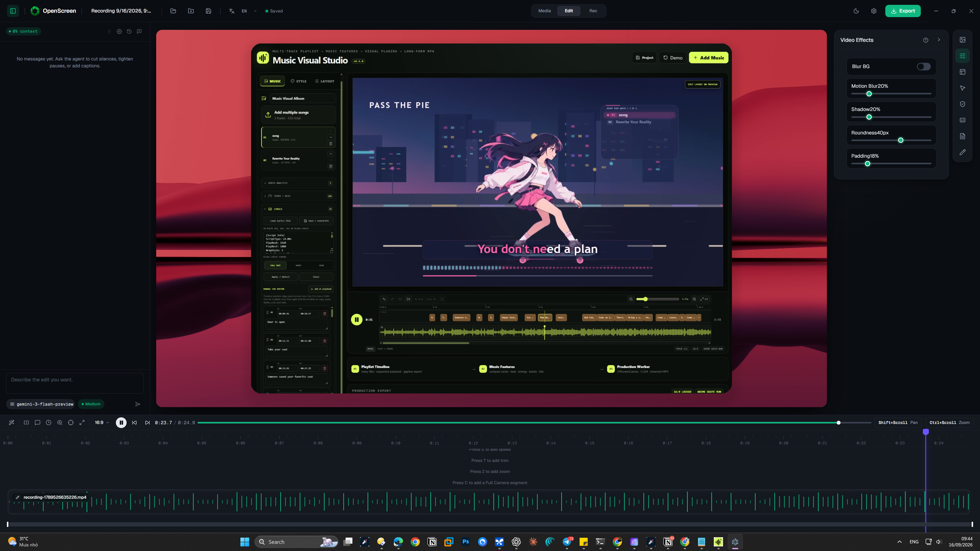This screenshot has height=551, width=980.
Task: Click the 0% context badge
Action: [x=23, y=32]
